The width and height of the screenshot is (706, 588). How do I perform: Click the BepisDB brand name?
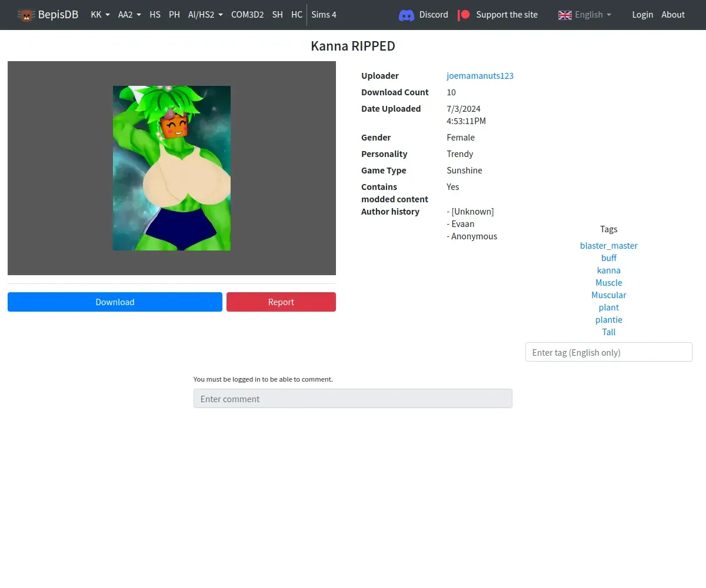58,15
